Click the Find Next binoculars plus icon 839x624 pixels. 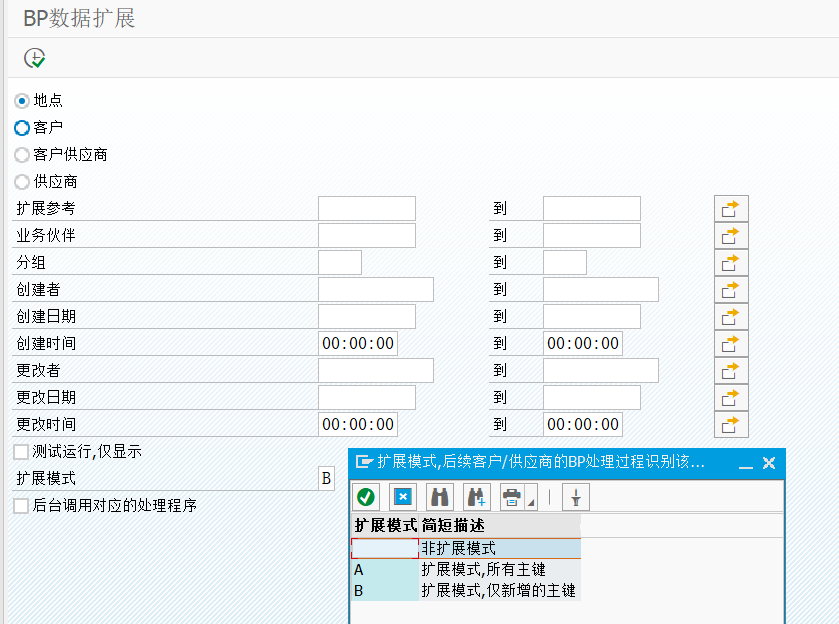coord(476,497)
